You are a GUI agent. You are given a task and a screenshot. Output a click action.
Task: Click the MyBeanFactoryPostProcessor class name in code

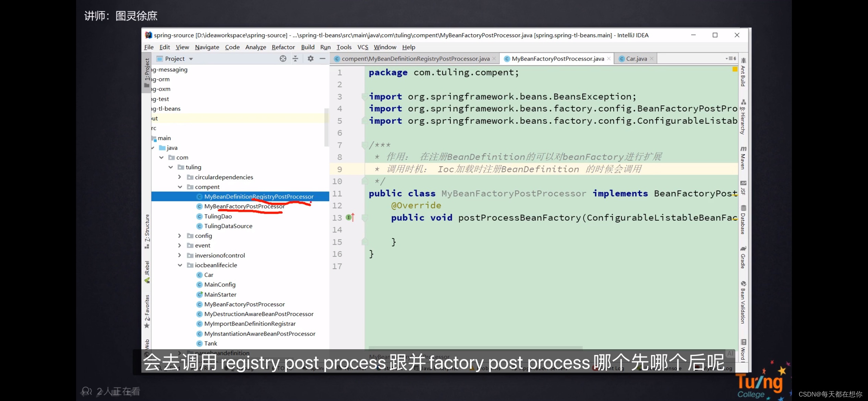pos(514,193)
